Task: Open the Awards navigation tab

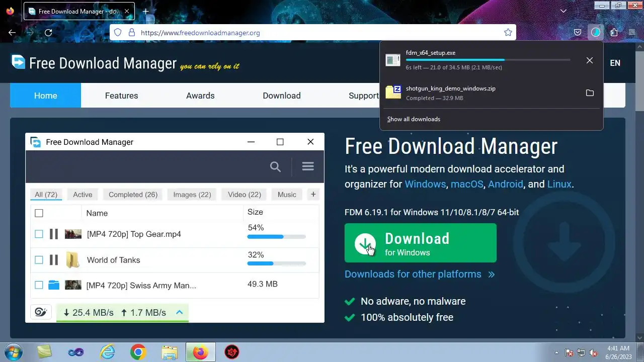Action: tap(200, 96)
